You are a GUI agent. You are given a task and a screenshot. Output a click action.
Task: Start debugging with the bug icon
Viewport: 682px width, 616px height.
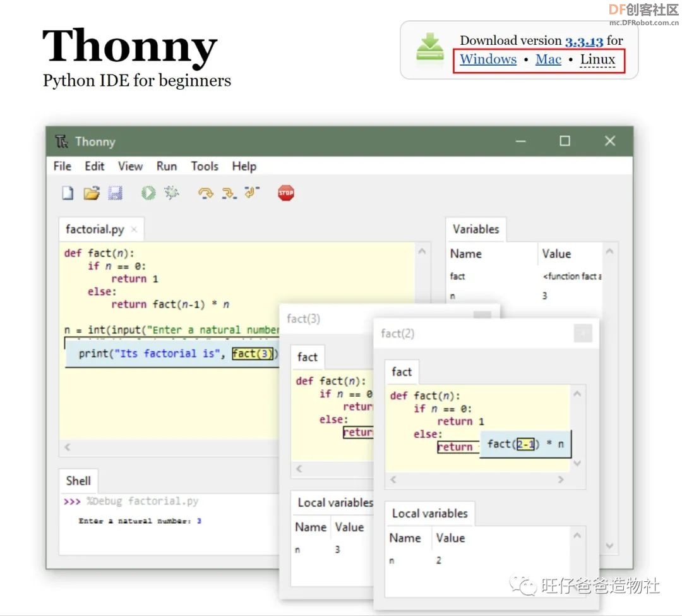tap(172, 192)
